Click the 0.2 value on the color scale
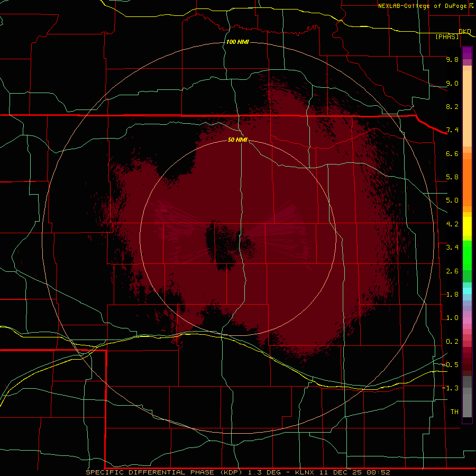The width and height of the screenshot is (476, 476). 452,342
